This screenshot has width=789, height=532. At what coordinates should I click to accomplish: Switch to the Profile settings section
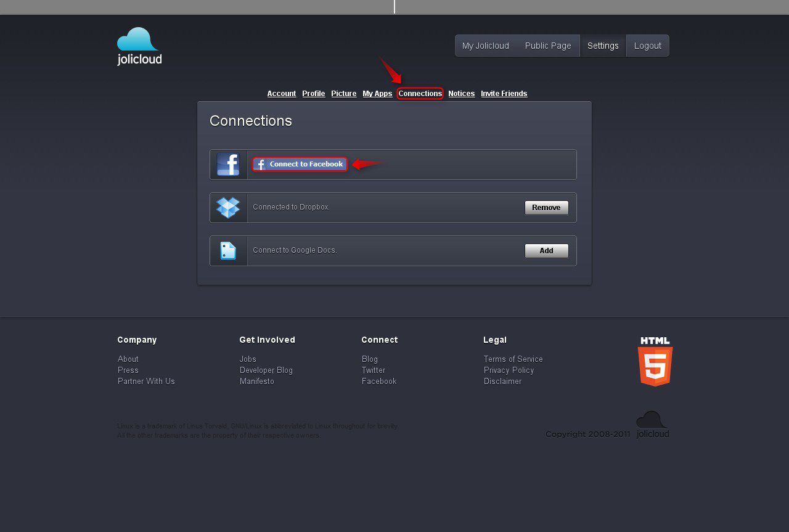tap(313, 94)
